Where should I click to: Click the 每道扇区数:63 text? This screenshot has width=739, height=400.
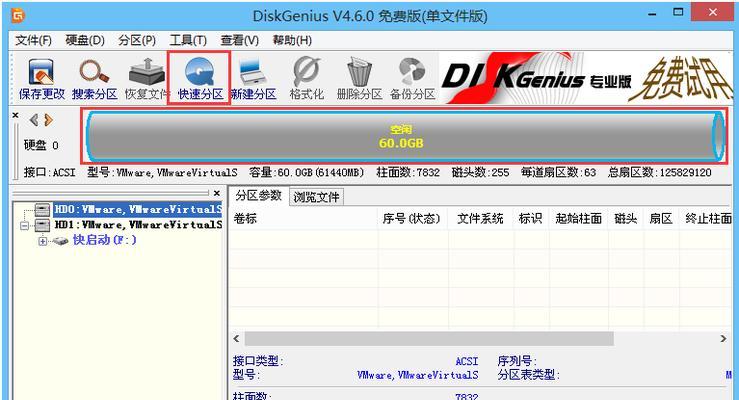(558, 172)
